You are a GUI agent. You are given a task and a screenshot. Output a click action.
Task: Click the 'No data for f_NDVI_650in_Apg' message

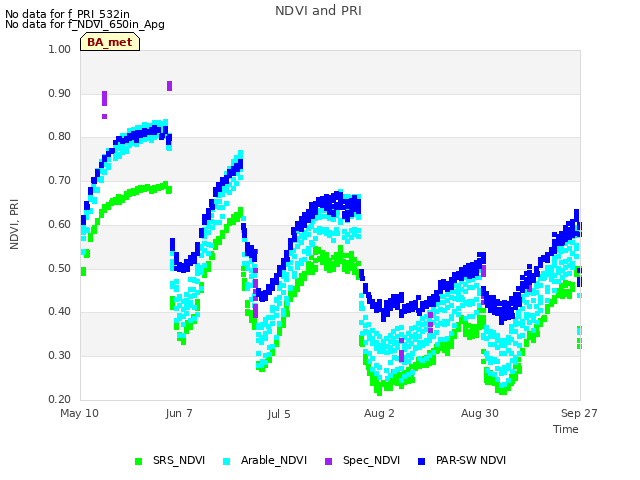tap(85, 24)
